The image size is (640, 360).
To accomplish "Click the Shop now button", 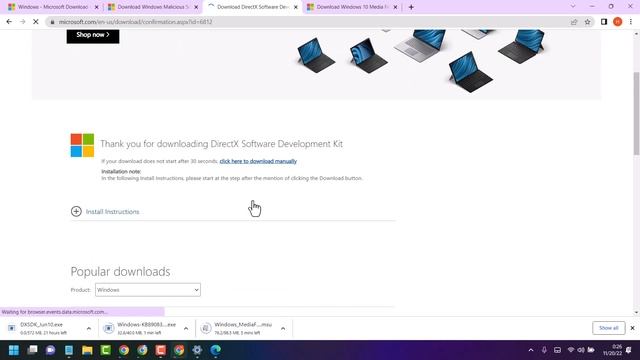I will click(x=93, y=36).
